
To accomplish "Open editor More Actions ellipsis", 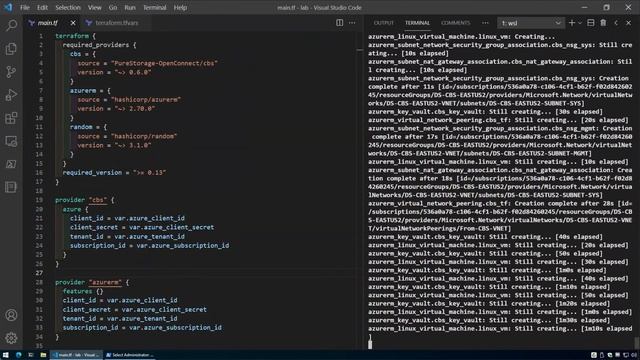I will pos(352,23).
